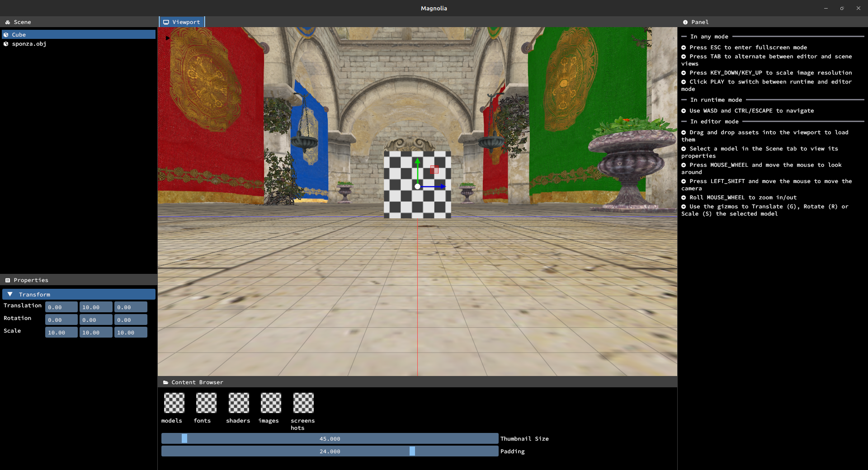Viewport: 868px width, 470px height.
Task: Click 'Roll MOUSE_WHEEL to zoom in/out' text
Action: click(x=743, y=197)
